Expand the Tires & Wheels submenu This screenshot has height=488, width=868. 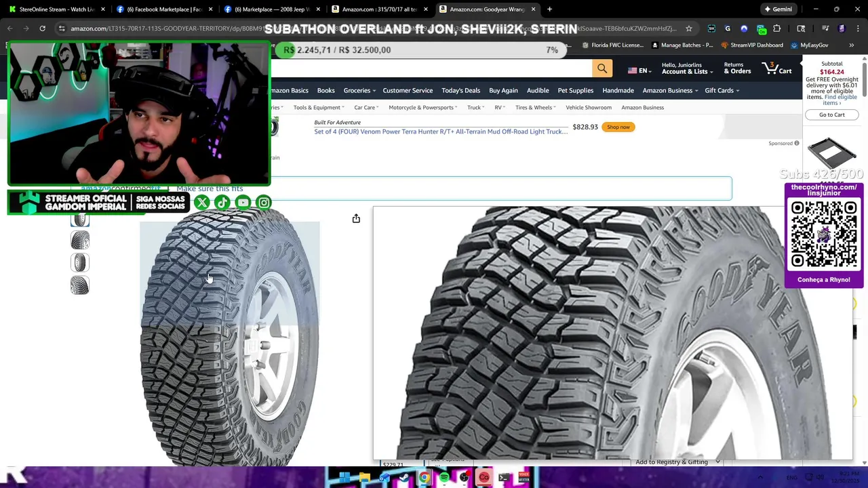(535, 107)
